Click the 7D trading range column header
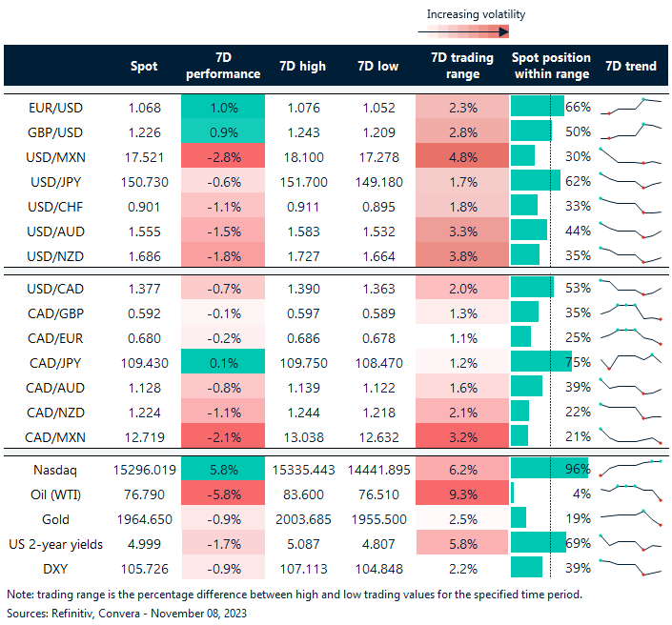Viewport: 672px width, 625px height. [462, 66]
